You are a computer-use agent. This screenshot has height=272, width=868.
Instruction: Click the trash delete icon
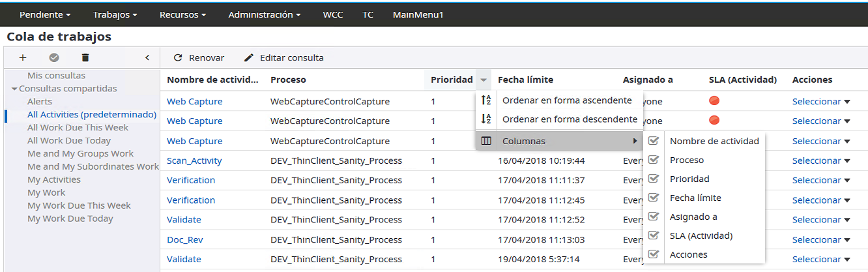click(85, 58)
